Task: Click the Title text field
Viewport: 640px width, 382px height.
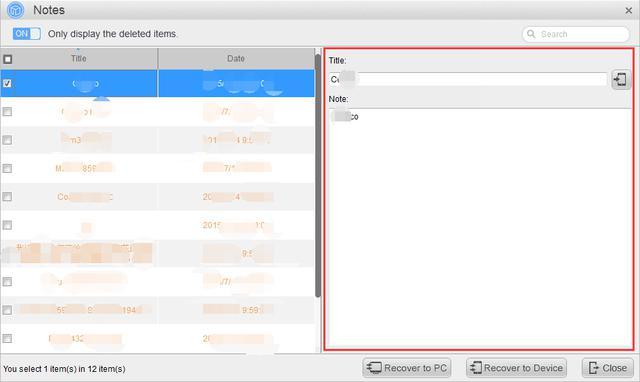Action: [468, 79]
